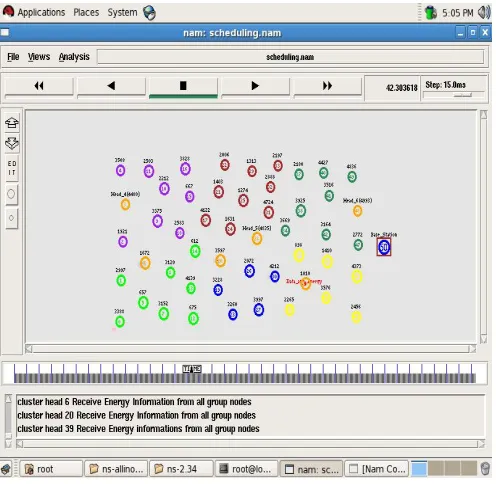Click the 'cluster head 6 Receive Energy' message
The width and height of the screenshot is (496, 484).
click(134, 402)
